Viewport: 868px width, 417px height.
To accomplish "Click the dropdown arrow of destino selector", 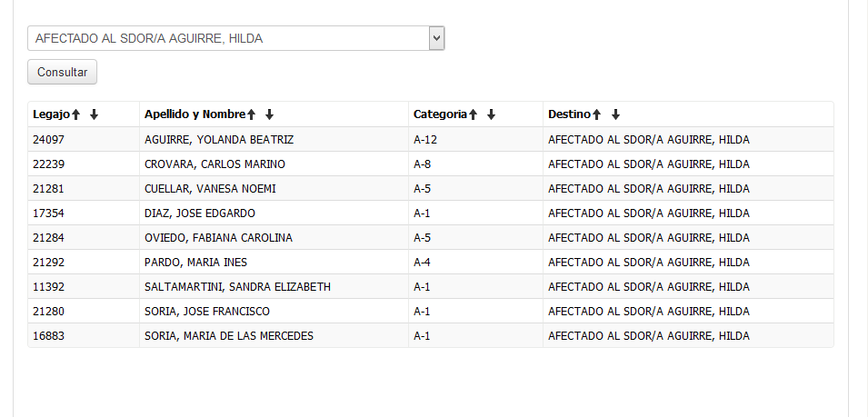I will (x=436, y=38).
